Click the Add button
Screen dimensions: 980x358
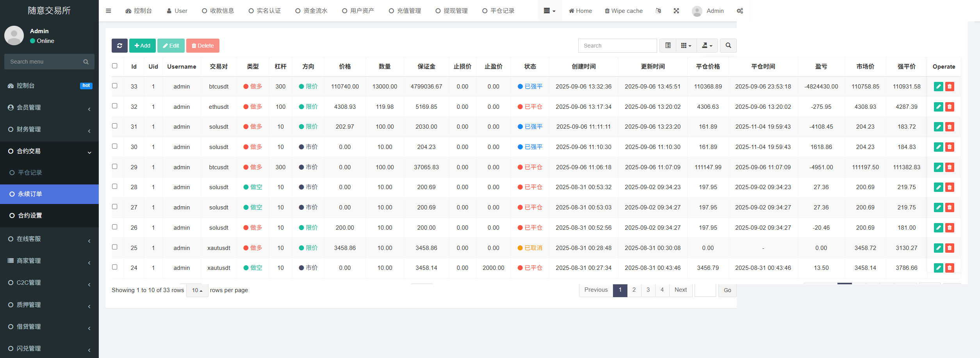pyautogui.click(x=143, y=46)
